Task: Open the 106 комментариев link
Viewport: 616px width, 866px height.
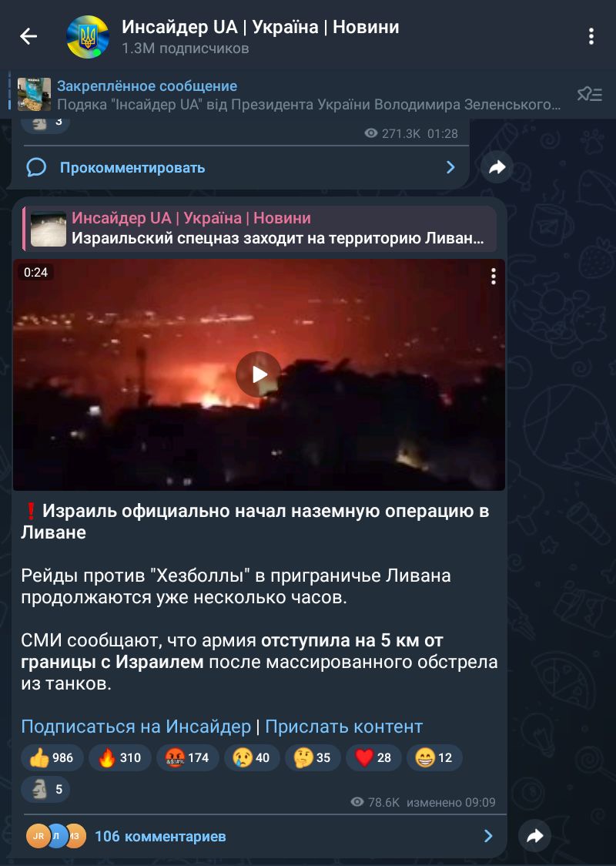Action: pyautogui.click(x=160, y=836)
